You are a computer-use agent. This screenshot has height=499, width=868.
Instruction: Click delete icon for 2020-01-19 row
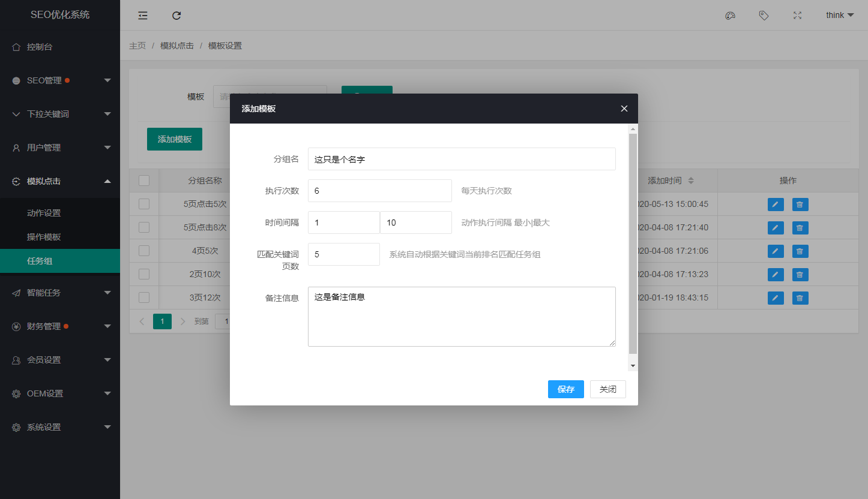tap(800, 298)
